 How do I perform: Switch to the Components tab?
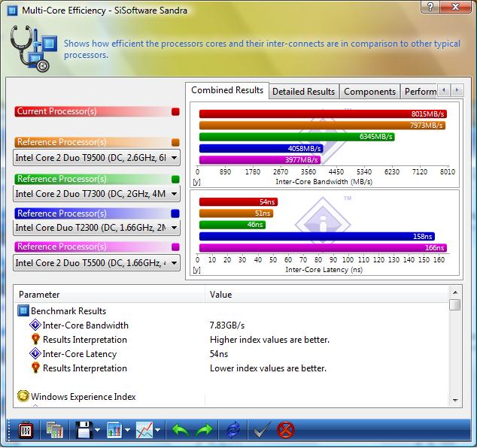tap(369, 92)
